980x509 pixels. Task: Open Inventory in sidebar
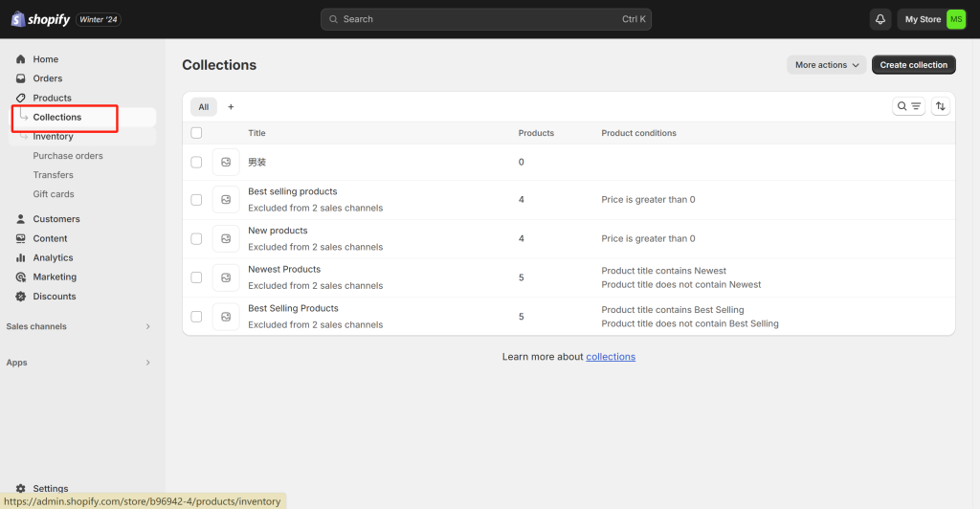tap(54, 137)
